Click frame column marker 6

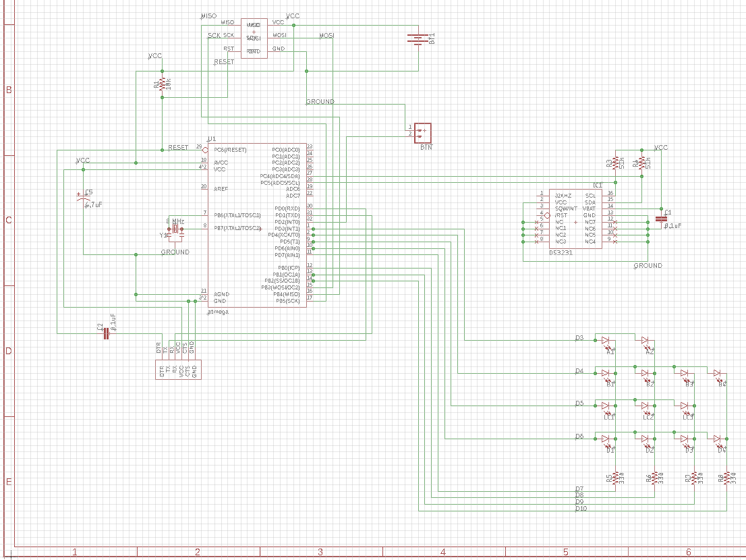[x=689, y=552]
